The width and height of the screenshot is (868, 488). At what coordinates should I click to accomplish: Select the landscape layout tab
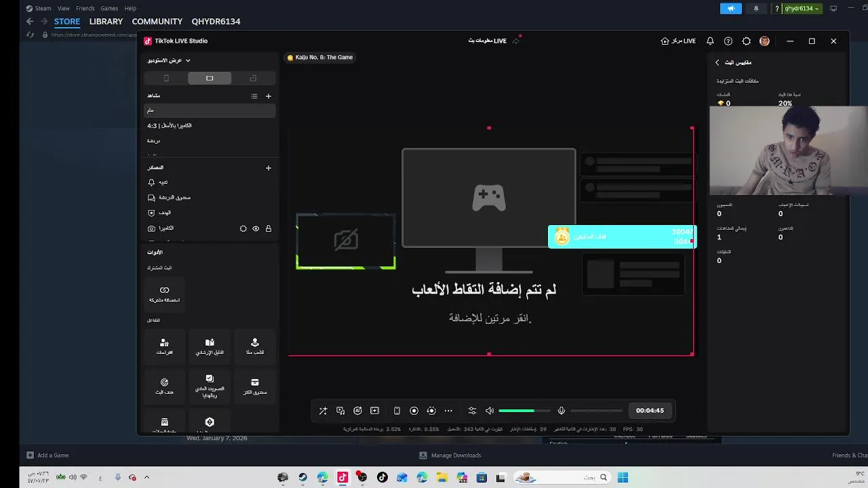pyautogui.click(x=210, y=79)
